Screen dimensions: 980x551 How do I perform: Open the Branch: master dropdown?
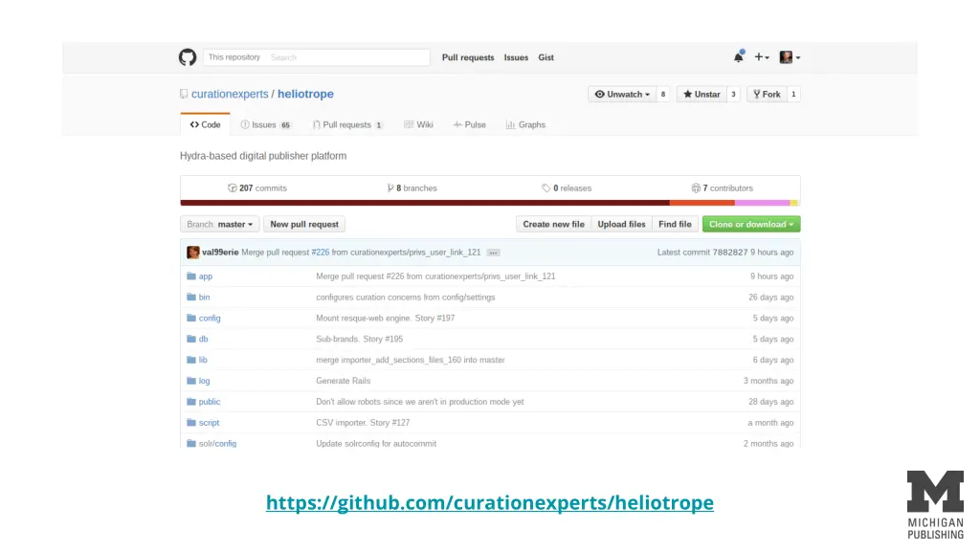tap(219, 224)
